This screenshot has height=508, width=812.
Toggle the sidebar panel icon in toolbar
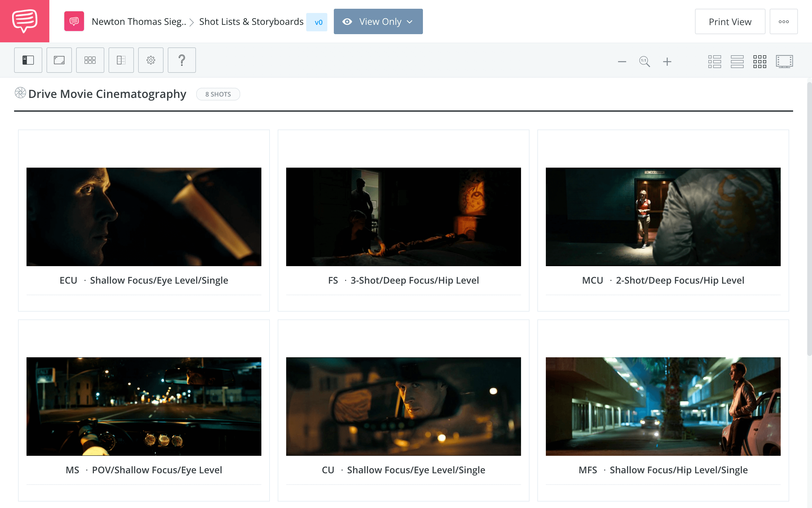(x=28, y=60)
